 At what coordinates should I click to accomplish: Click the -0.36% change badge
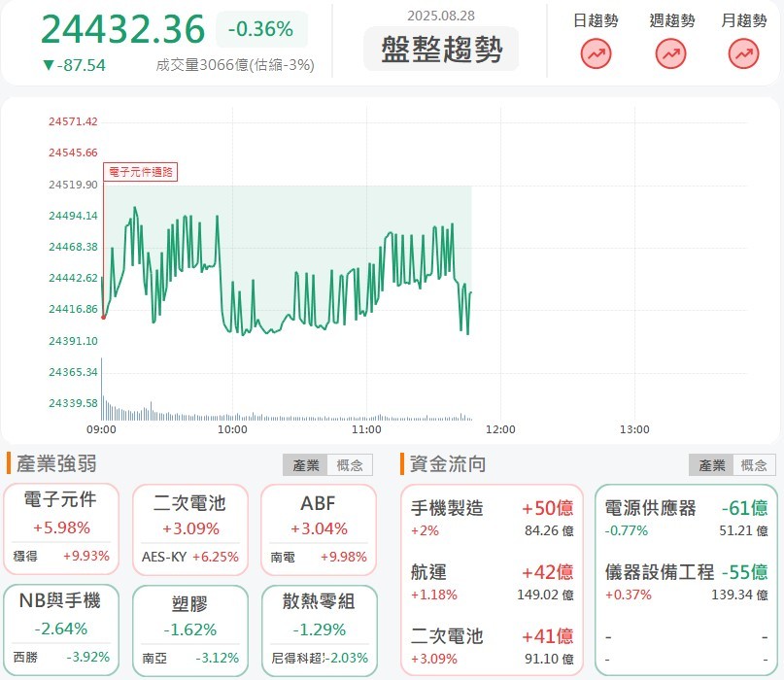(x=261, y=29)
